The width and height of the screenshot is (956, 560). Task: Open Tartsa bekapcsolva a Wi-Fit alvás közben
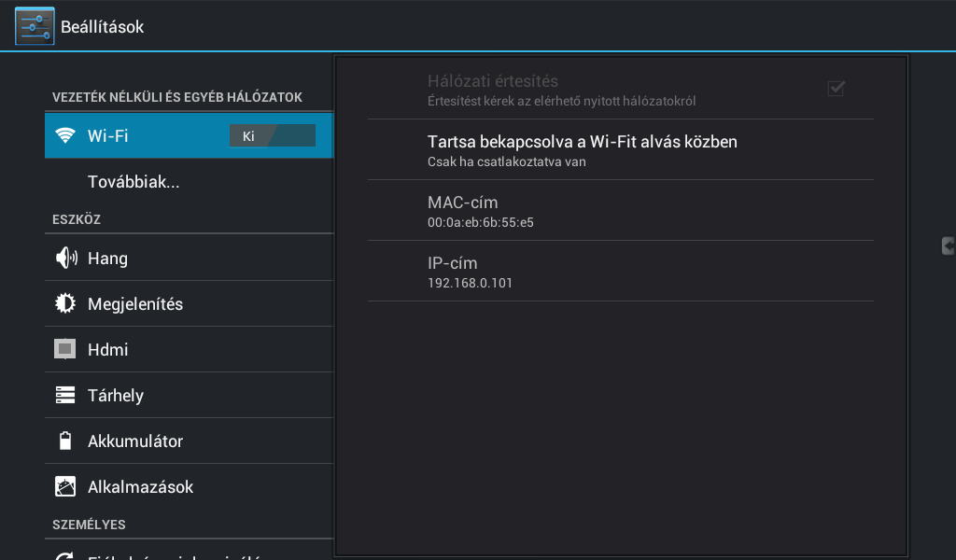[621, 150]
